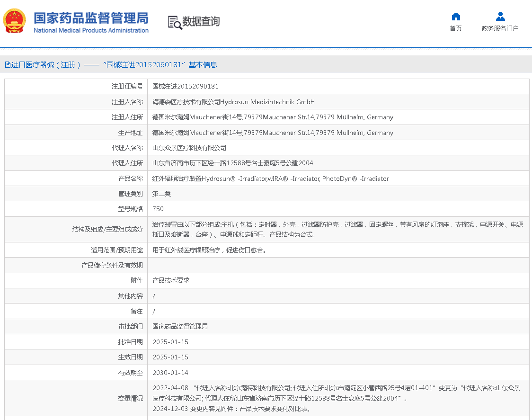Select the 批准日期 value 2025-01-15
The image size is (532, 420).
tap(170, 342)
